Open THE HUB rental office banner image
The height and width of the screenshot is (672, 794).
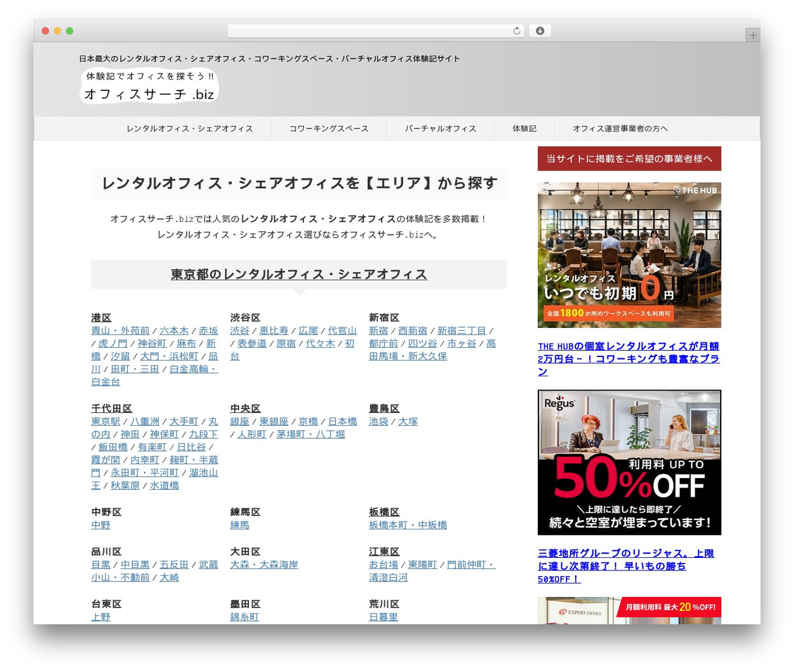[x=630, y=255]
